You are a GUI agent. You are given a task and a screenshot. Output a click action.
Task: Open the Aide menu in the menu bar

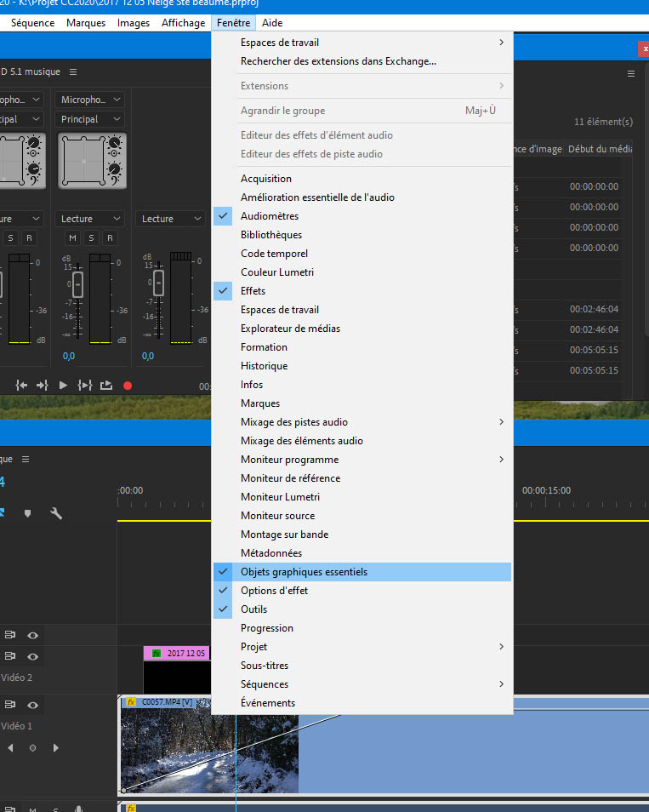pos(272,23)
